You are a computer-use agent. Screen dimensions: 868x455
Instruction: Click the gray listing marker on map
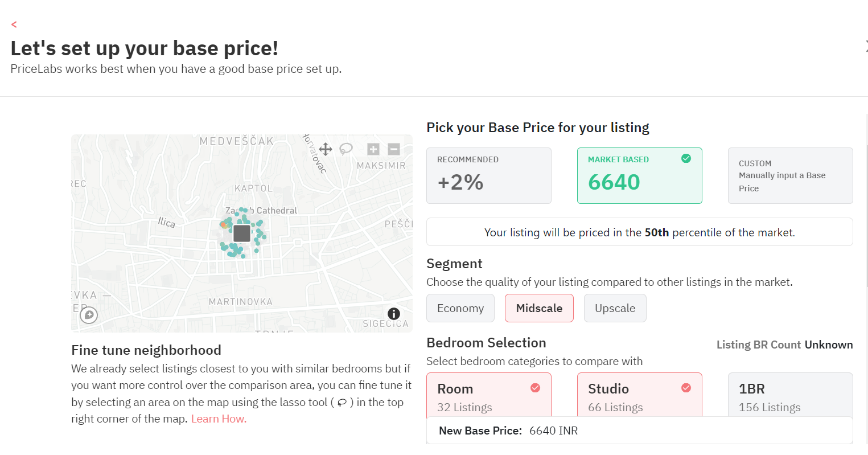pos(242,233)
